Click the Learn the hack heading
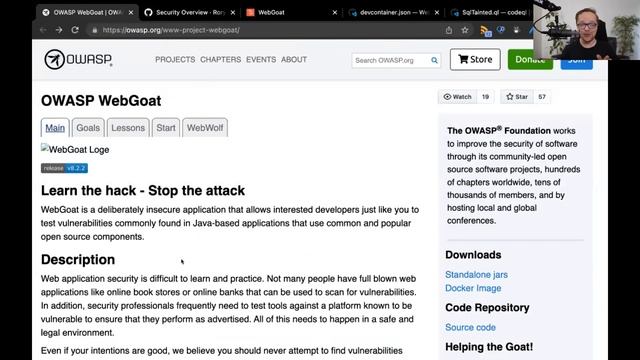This screenshot has width=640, height=360. (x=143, y=191)
